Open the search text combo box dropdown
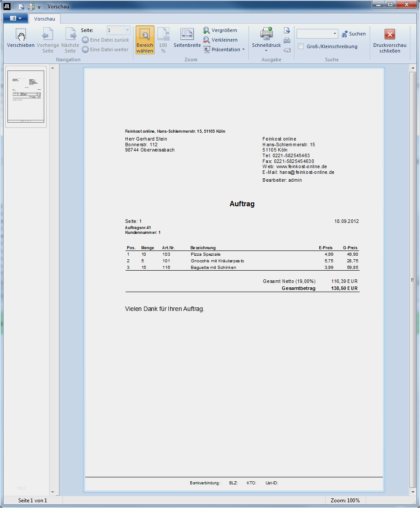This screenshot has width=420, height=508. tap(335, 34)
